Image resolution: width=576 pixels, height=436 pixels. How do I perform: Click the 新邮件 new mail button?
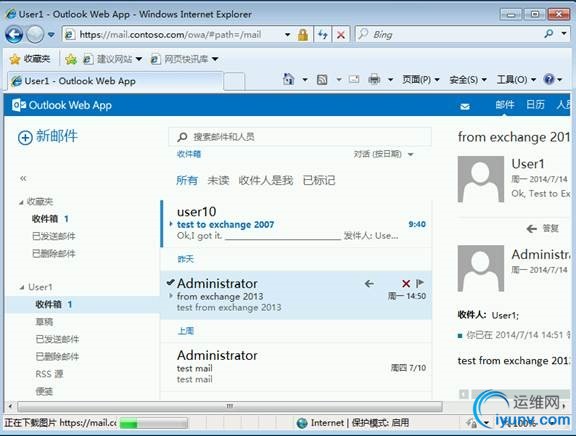pyautogui.click(x=48, y=137)
